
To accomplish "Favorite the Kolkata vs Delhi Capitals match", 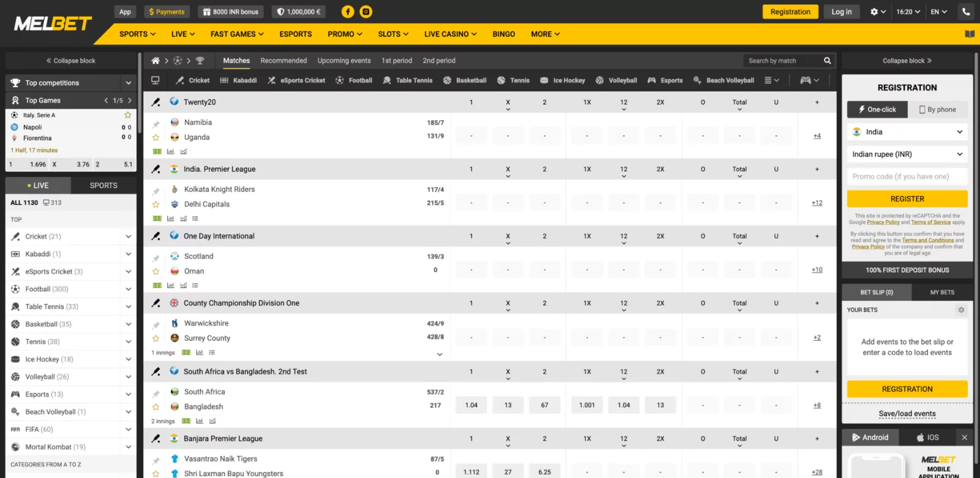I will [x=156, y=205].
